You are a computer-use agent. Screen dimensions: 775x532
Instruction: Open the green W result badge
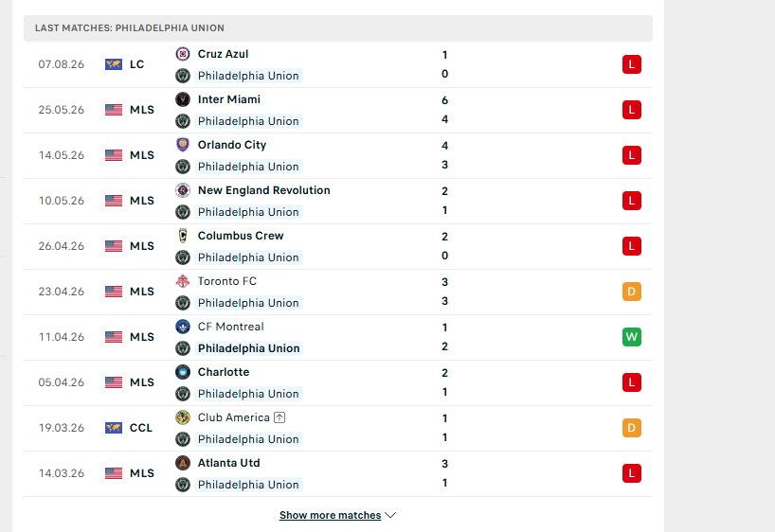632,337
